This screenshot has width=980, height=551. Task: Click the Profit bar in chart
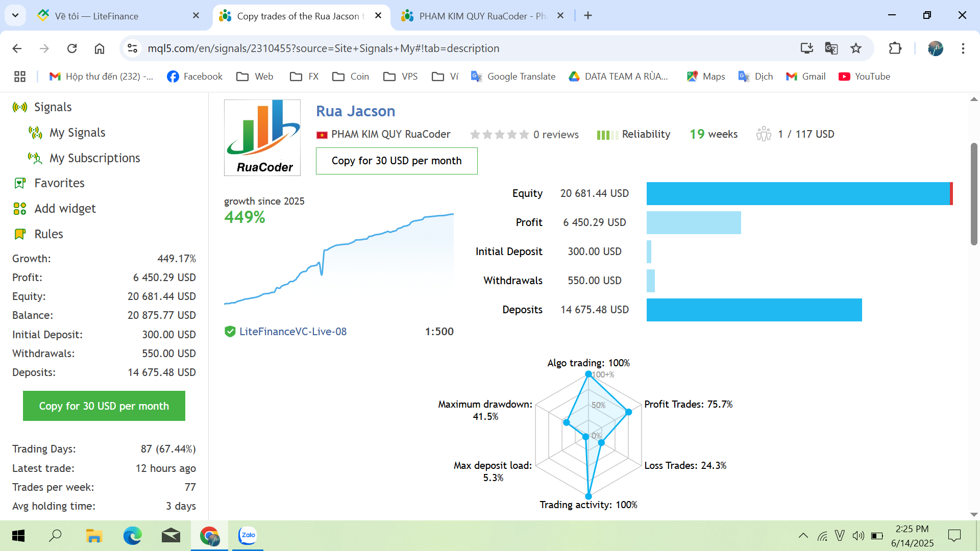(x=694, y=223)
